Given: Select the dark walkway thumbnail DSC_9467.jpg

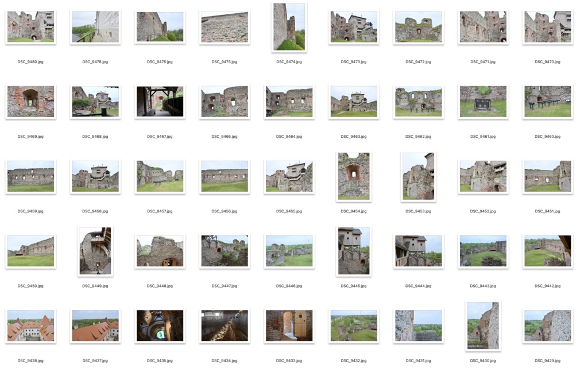Looking at the screenshot, I should (x=160, y=101).
